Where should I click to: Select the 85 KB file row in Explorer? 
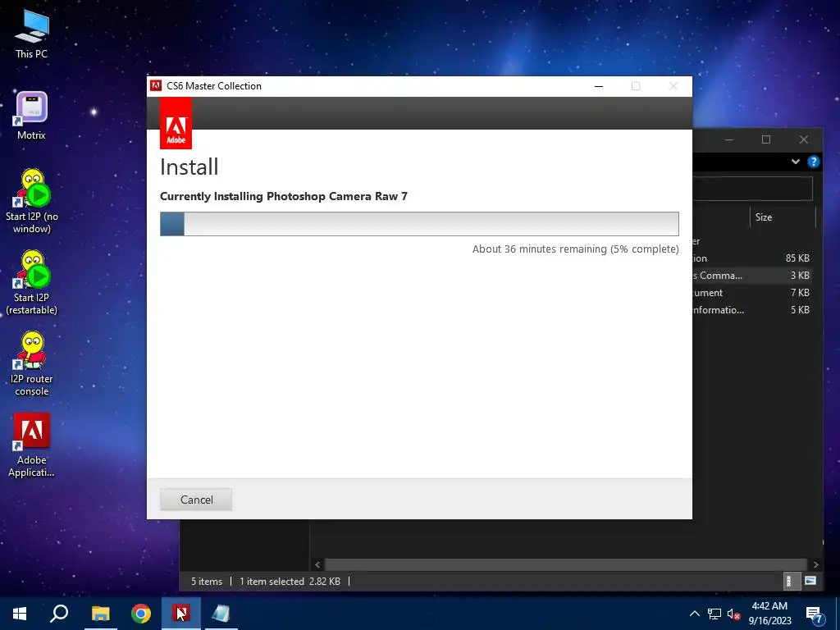point(752,258)
